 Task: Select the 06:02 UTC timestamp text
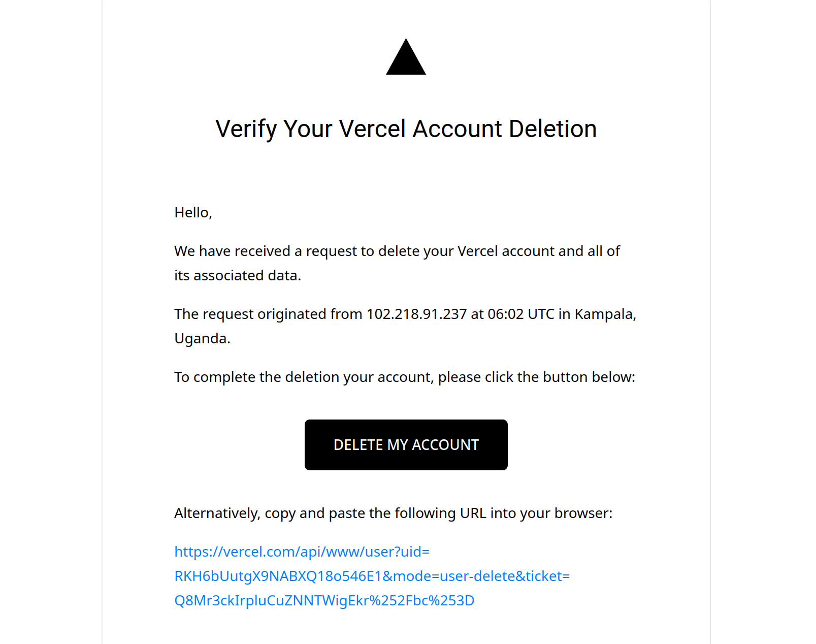[x=519, y=314]
